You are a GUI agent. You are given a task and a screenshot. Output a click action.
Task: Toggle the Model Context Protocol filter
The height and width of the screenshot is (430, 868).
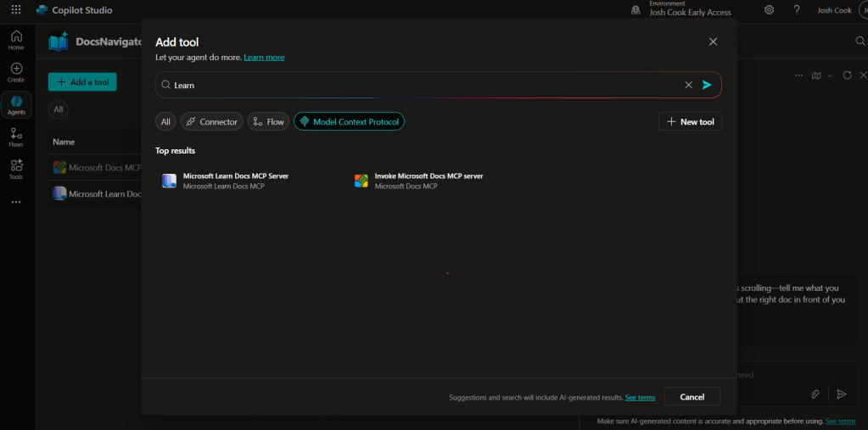(349, 122)
